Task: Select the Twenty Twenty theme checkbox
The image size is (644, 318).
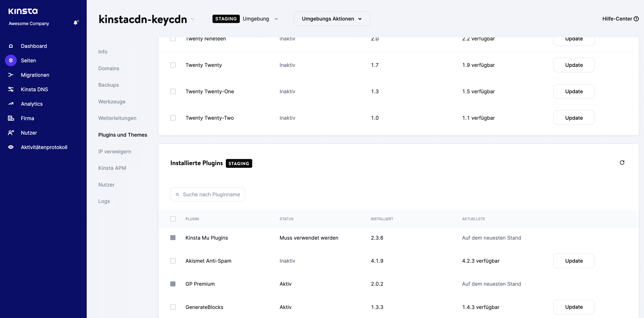Action: (173, 65)
